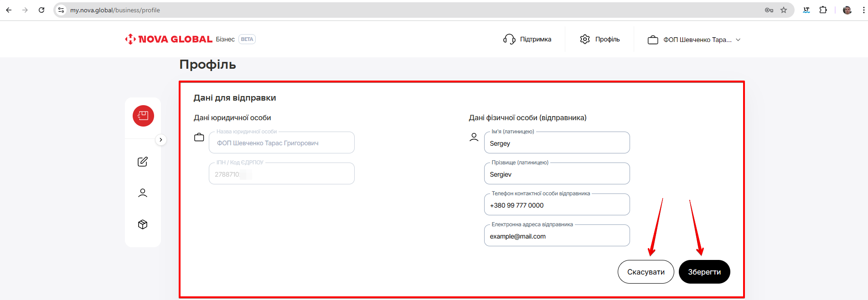This screenshot has height=300, width=868.
Task: Select the person icon in sidebar
Action: [143, 193]
